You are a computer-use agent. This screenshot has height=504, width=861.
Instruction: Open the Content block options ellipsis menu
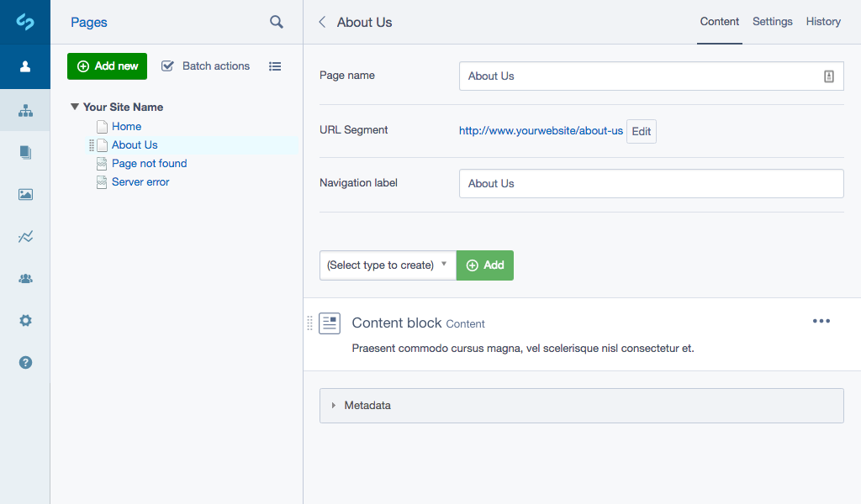[x=821, y=320]
